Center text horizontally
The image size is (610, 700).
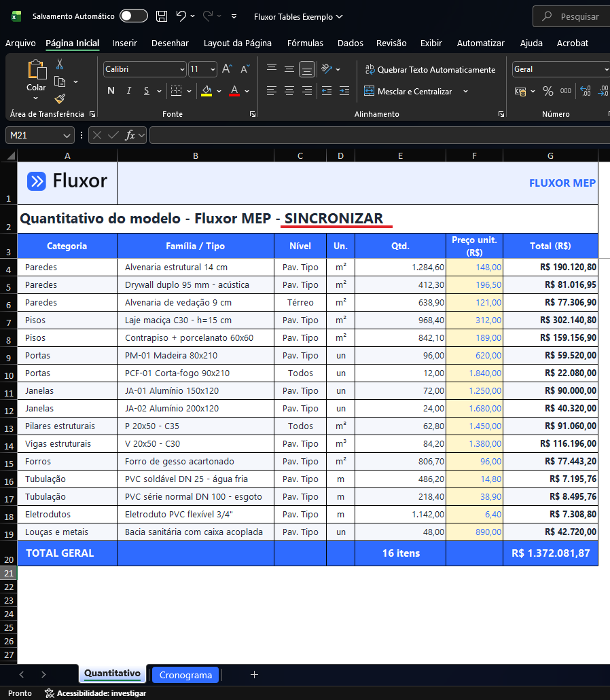point(289,91)
